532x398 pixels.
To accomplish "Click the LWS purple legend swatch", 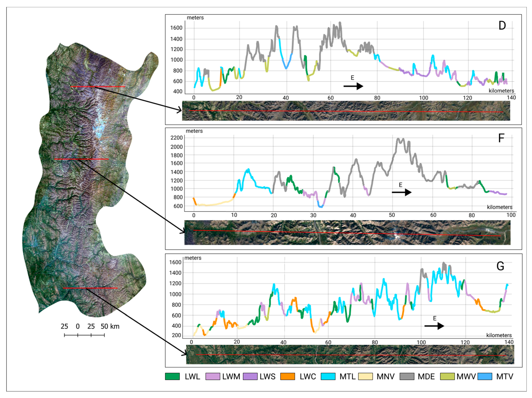I will (250, 376).
